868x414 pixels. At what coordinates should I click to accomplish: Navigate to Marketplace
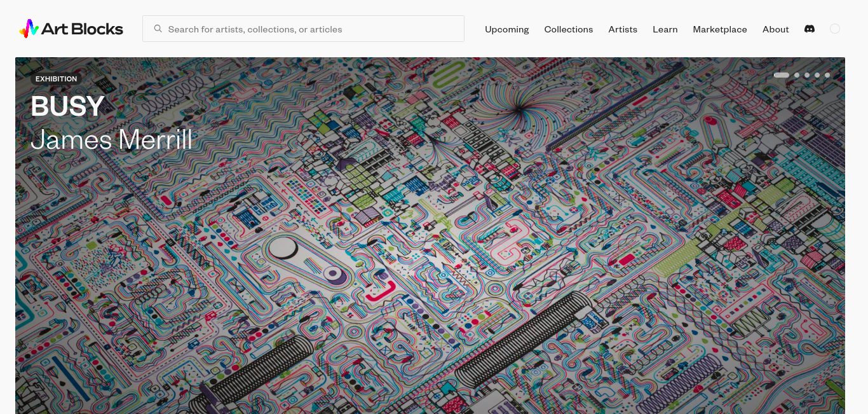coord(720,29)
